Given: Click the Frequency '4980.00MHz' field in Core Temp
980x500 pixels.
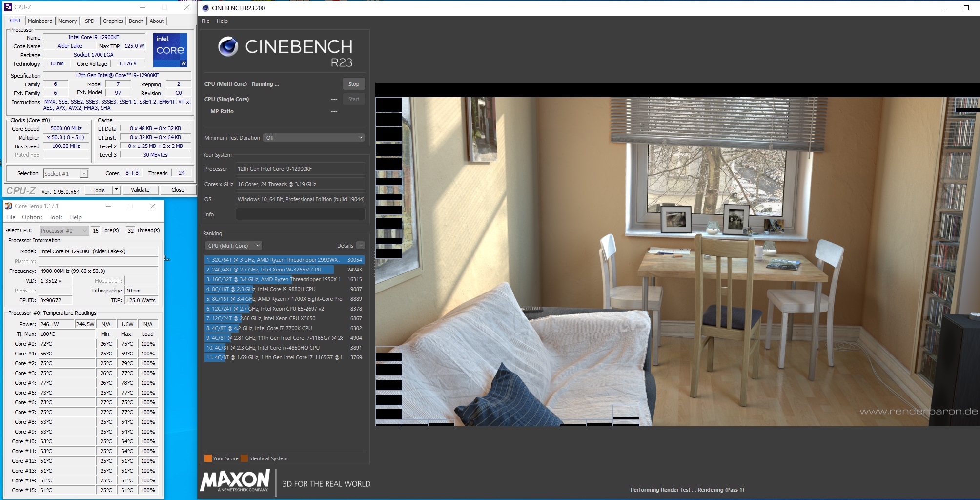Looking at the screenshot, I should (99, 271).
